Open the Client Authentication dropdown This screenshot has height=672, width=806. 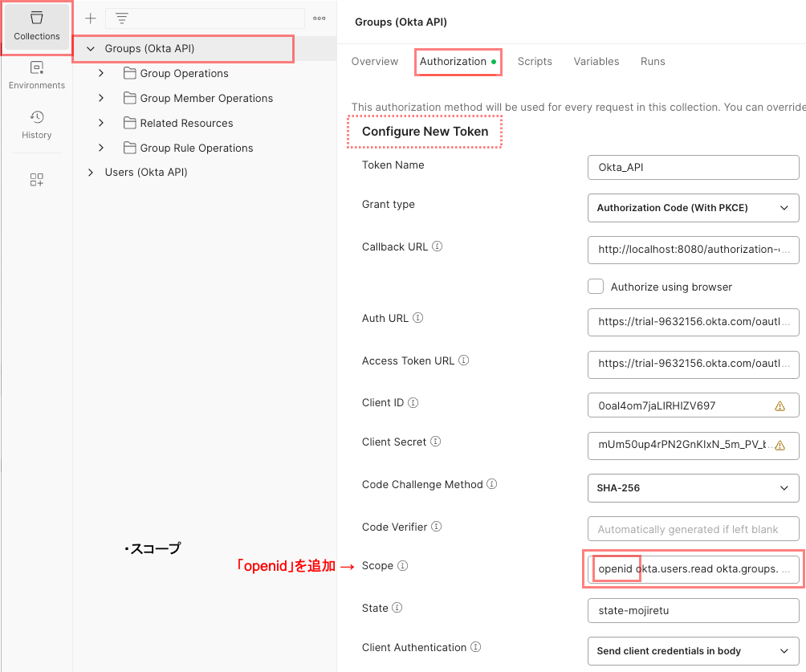click(693, 651)
